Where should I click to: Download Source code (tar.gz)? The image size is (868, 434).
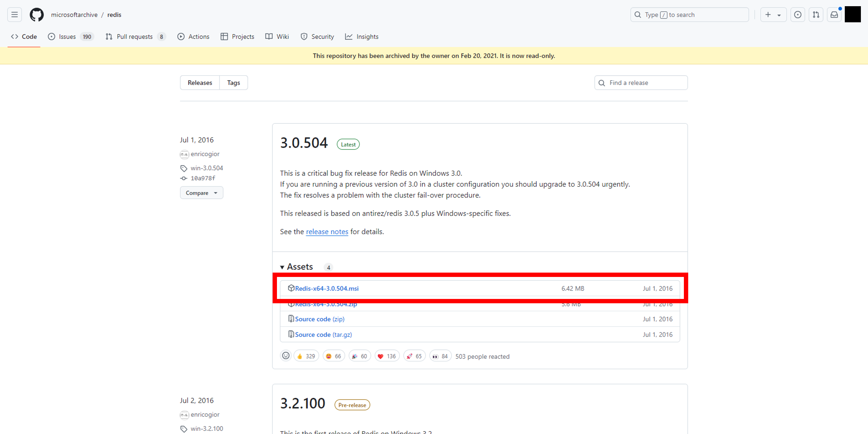[323, 335]
